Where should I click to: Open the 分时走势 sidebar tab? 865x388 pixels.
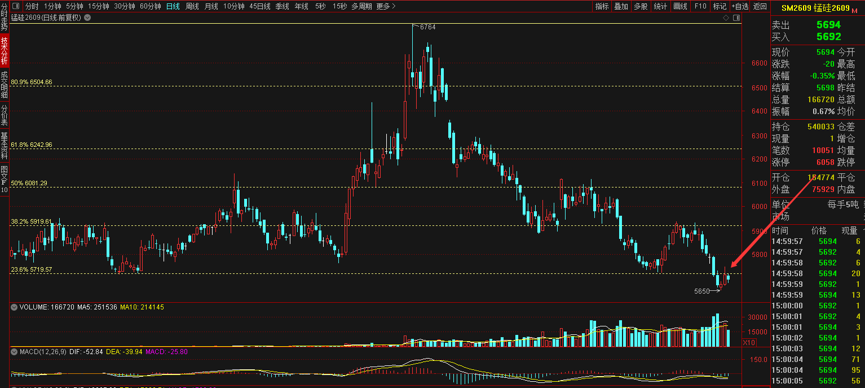[4, 16]
